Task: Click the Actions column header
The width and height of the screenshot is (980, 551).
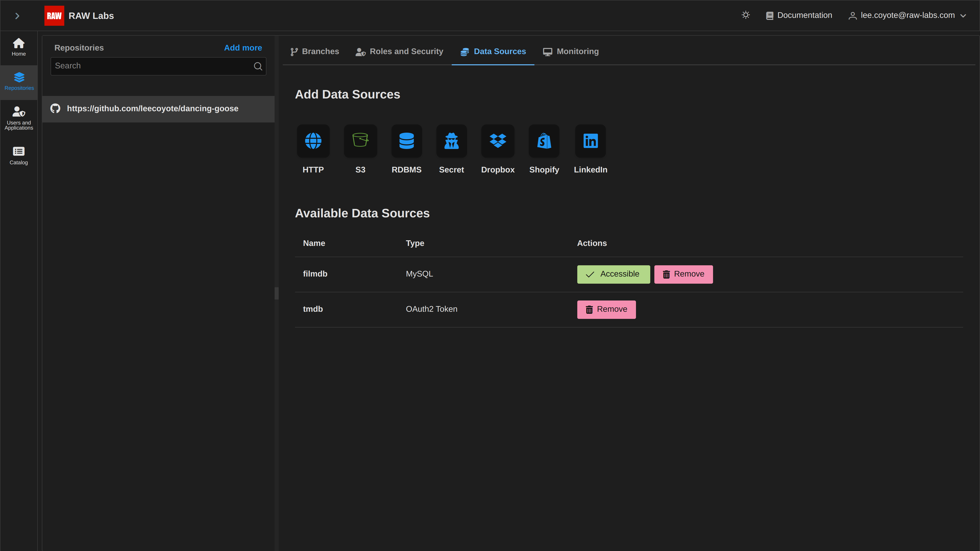Action: (x=592, y=243)
